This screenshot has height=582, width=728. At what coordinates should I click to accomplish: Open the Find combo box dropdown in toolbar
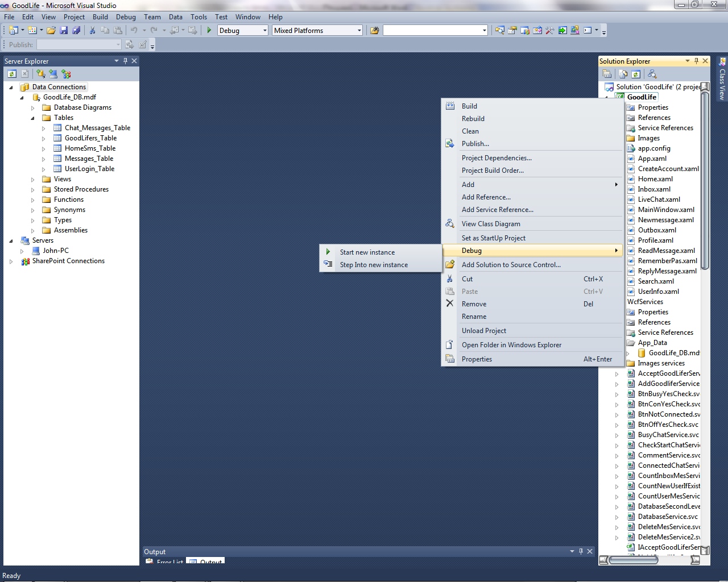coord(485,31)
